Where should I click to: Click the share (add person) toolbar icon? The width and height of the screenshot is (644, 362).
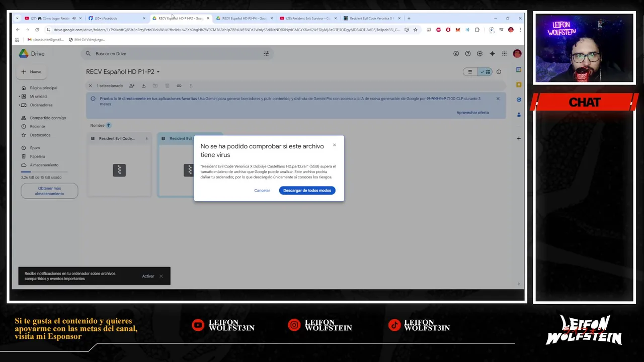coord(132,86)
